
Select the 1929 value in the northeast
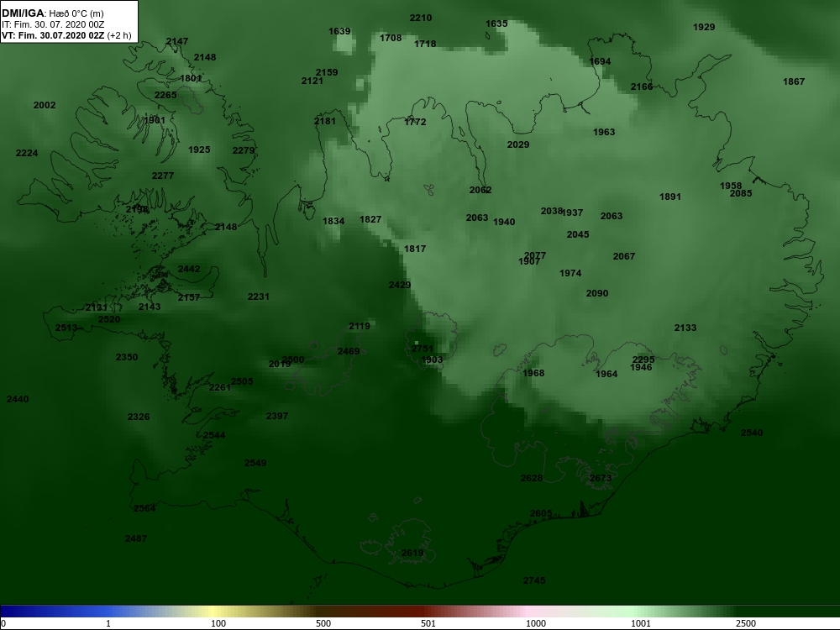point(703,28)
